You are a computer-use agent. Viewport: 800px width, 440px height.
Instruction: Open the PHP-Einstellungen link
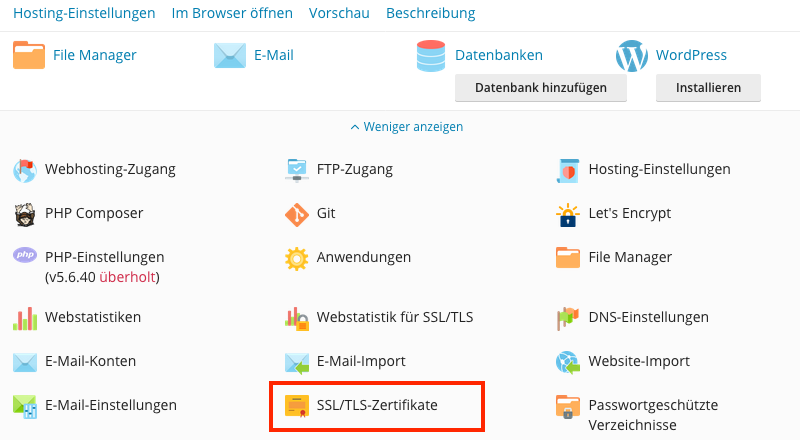(104, 257)
